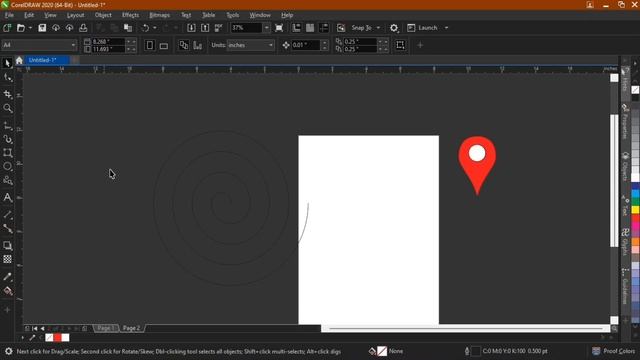Image resolution: width=640 pixels, height=360 pixels.
Task: Select the Parallel Dimension tool
Action: [x=7, y=214]
